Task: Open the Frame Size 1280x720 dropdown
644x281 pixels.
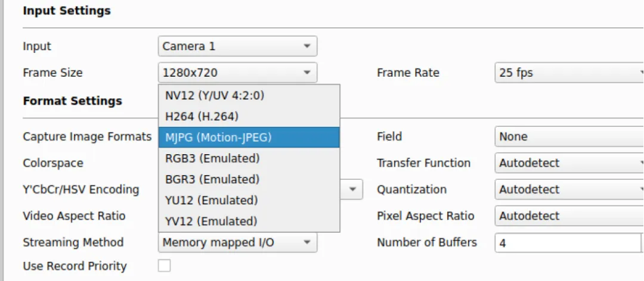Action: [237, 73]
